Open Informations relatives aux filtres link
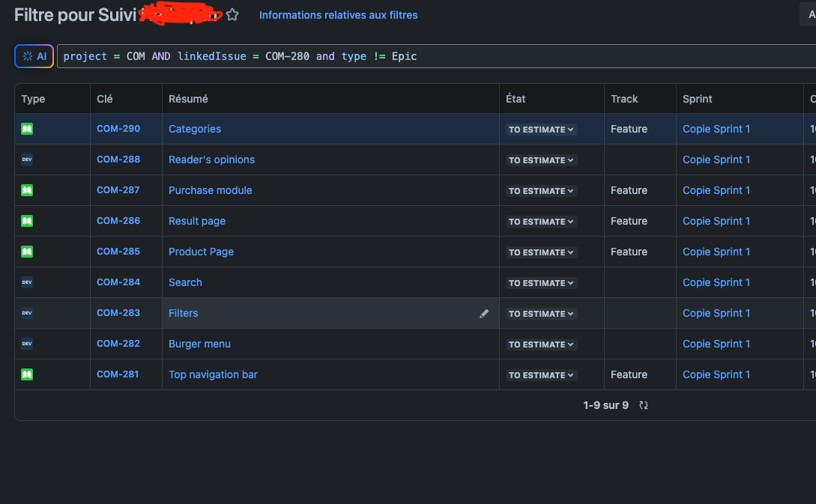The height and width of the screenshot is (504, 816). [338, 15]
